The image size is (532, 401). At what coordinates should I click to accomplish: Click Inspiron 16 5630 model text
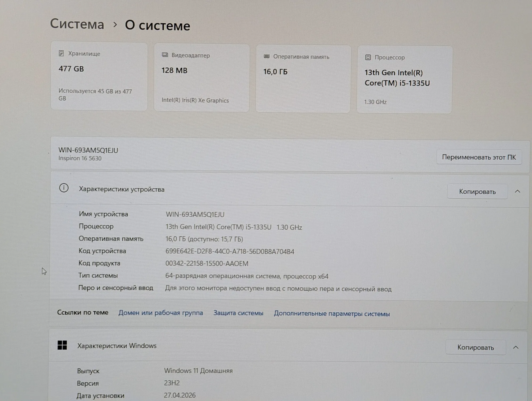pyautogui.click(x=80, y=158)
